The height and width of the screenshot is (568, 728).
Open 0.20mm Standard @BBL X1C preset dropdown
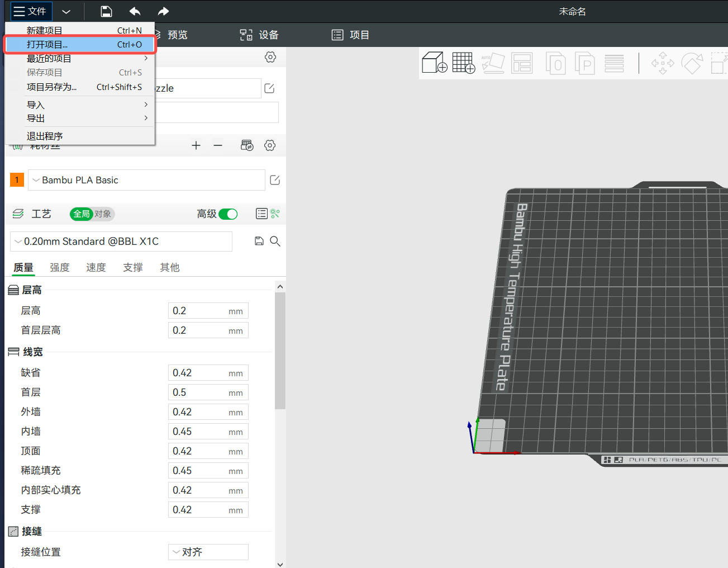tap(121, 242)
